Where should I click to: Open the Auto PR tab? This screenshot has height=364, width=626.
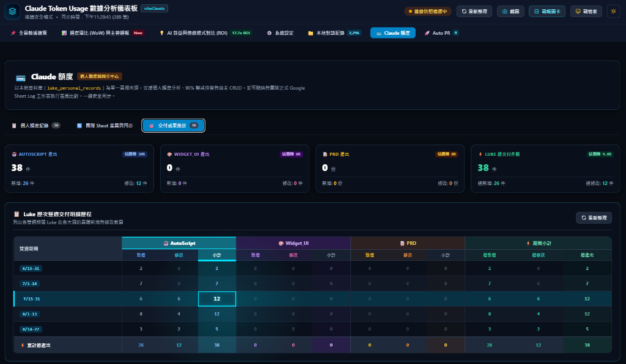(x=441, y=33)
